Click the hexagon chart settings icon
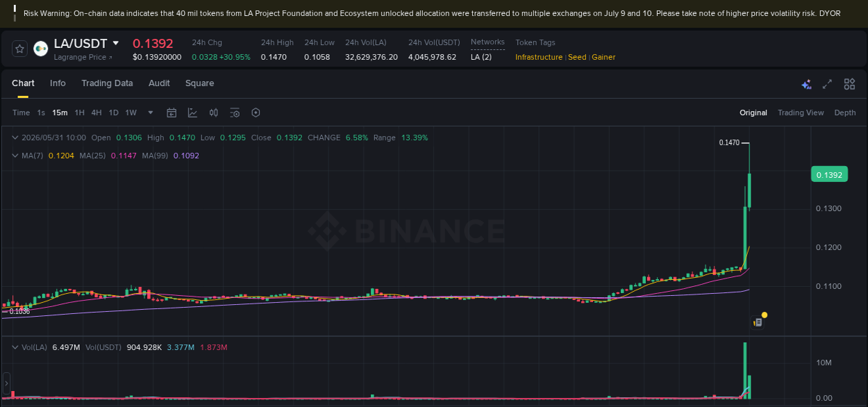Image resolution: width=868 pixels, height=407 pixels. (256, 113)
